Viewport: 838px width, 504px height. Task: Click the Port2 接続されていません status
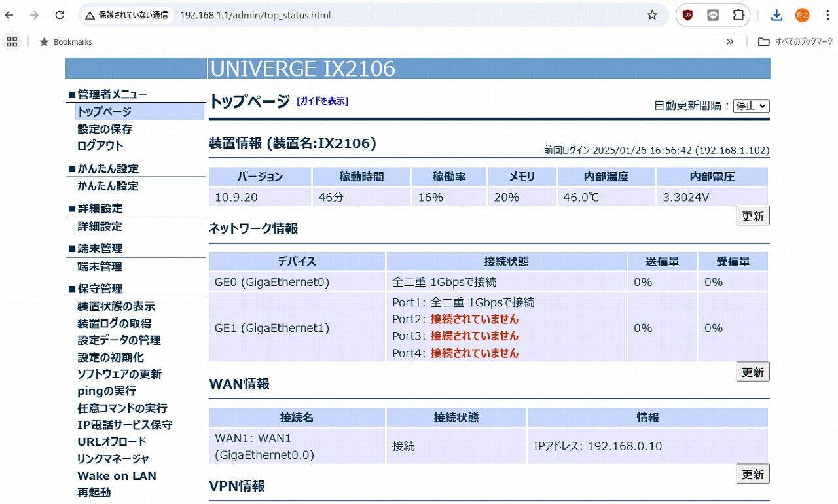click(475, 319)
